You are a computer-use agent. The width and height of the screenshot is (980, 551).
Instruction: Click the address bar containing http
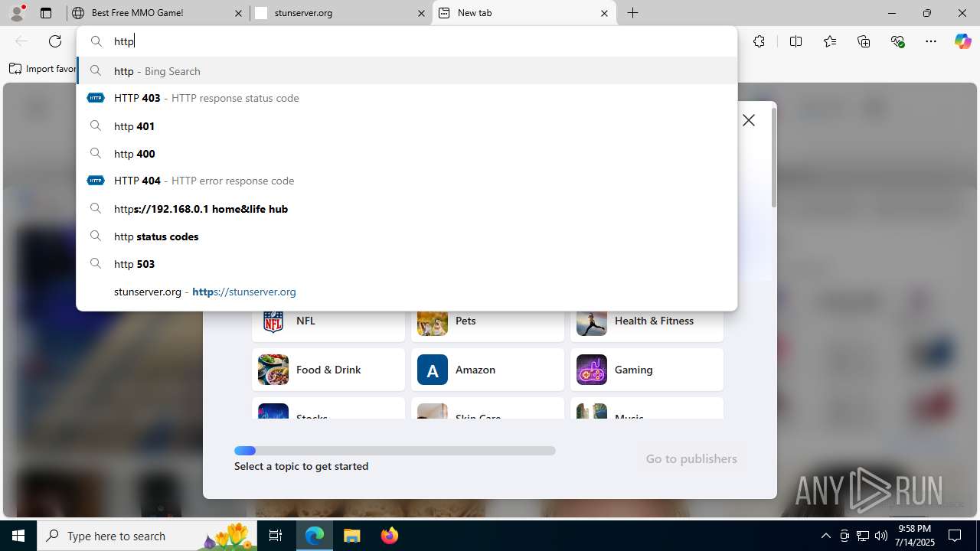tap(407, 41)
